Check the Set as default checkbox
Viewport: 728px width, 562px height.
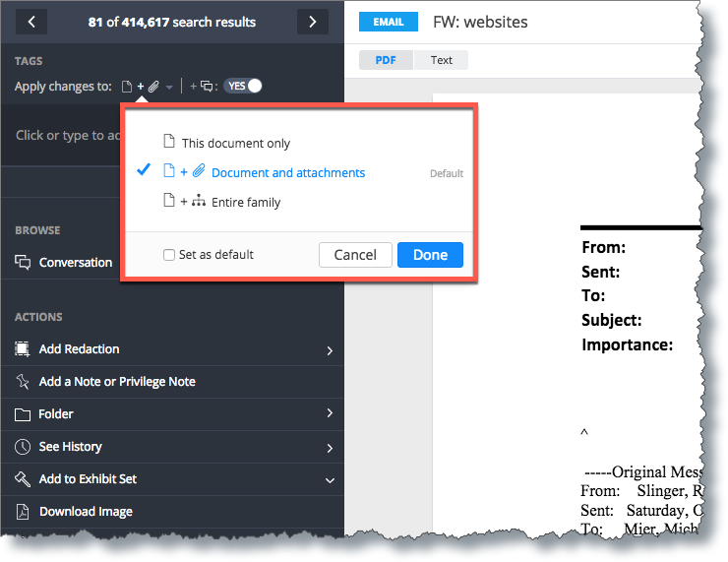point(169,255)
